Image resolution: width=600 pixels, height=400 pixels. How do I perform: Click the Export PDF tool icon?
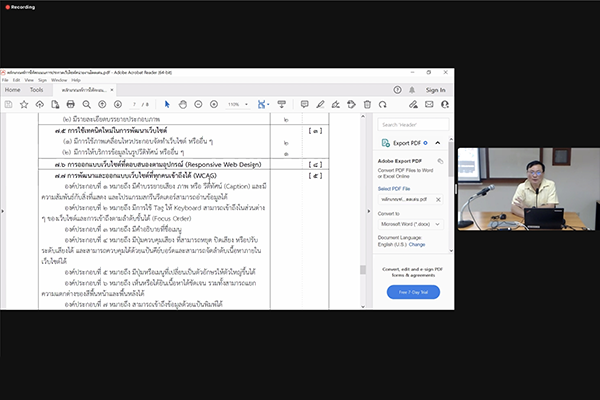tap(385, 143)
